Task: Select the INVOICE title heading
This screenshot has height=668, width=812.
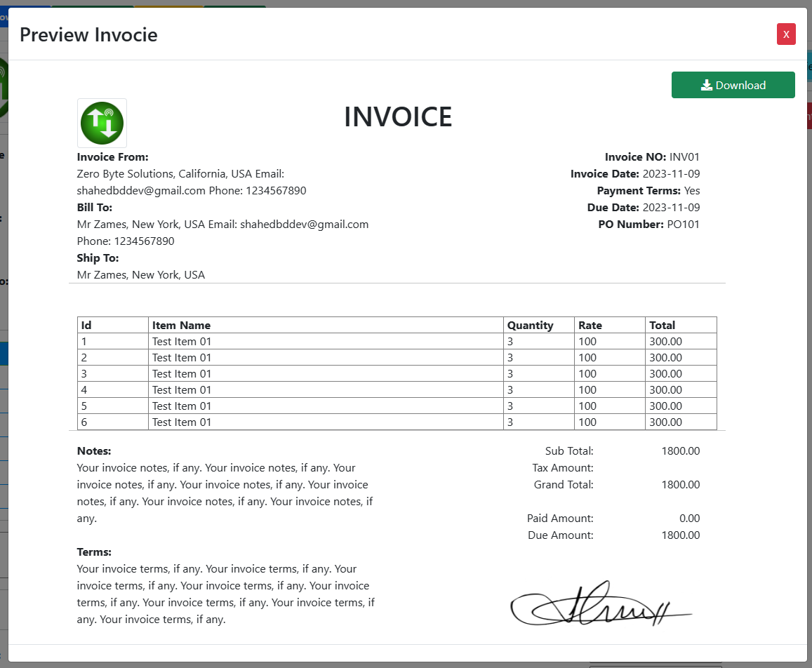Action: coord(398,116)
